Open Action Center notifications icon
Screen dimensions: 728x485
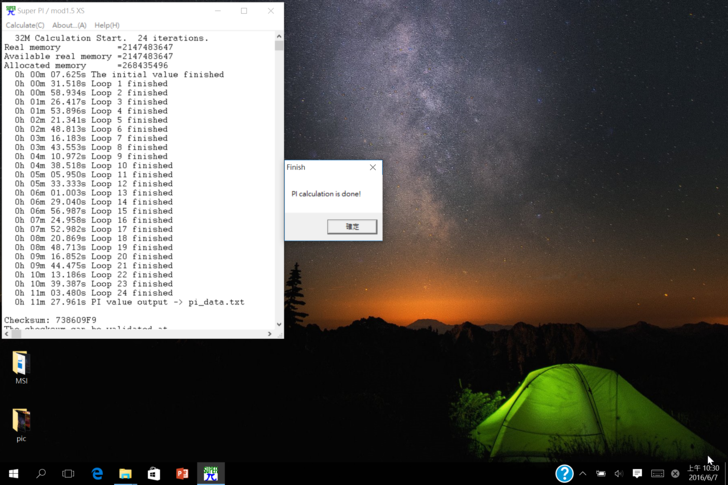coord(637,473)
